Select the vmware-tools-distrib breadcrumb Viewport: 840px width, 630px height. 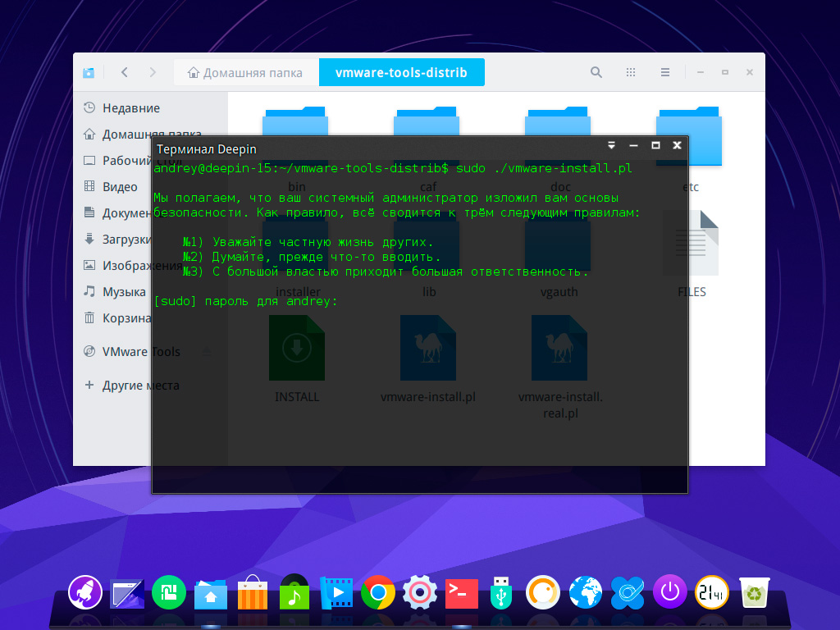(401, 72)
